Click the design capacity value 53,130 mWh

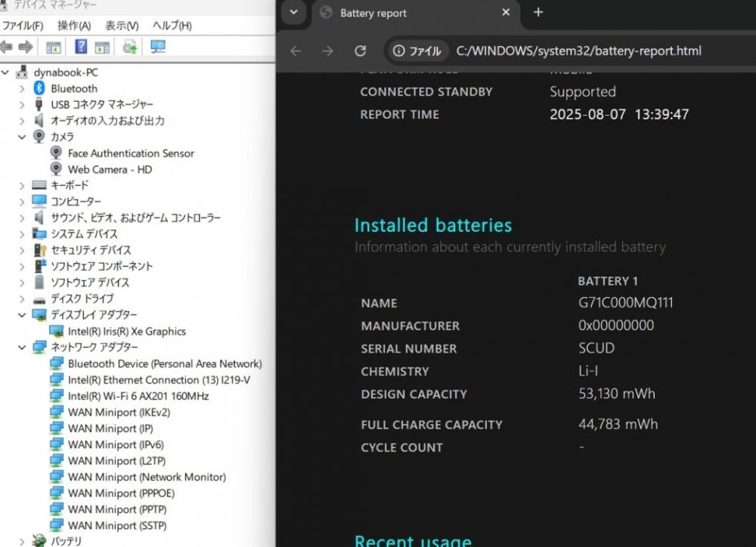coord(617,394)
